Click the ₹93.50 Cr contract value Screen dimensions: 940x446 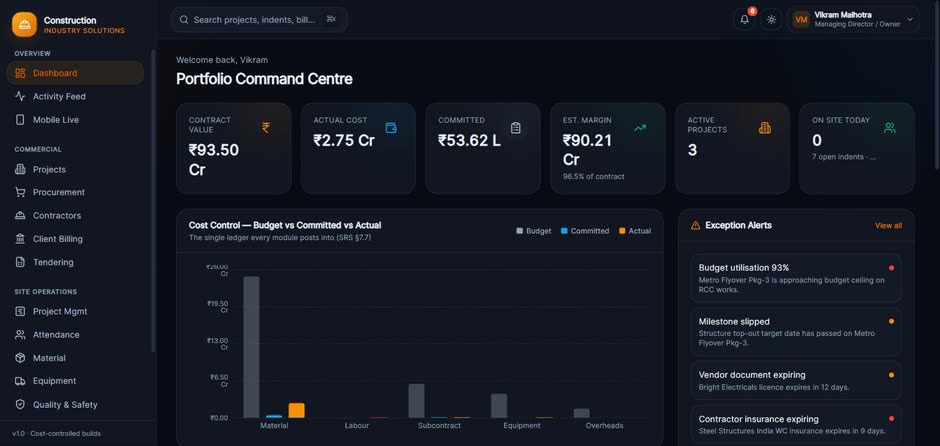[213, 159]
